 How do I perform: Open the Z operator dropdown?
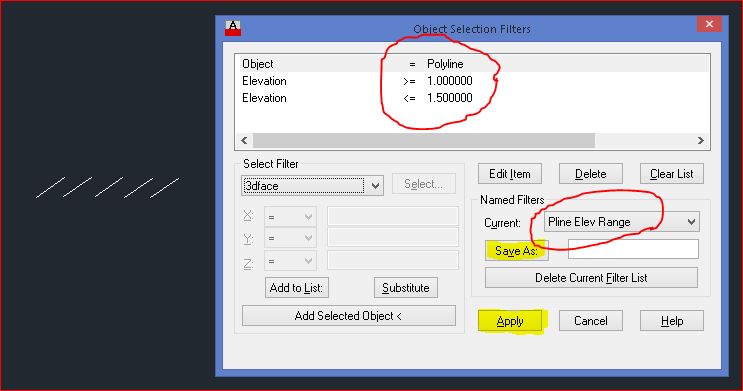click(x=290, y=261)
